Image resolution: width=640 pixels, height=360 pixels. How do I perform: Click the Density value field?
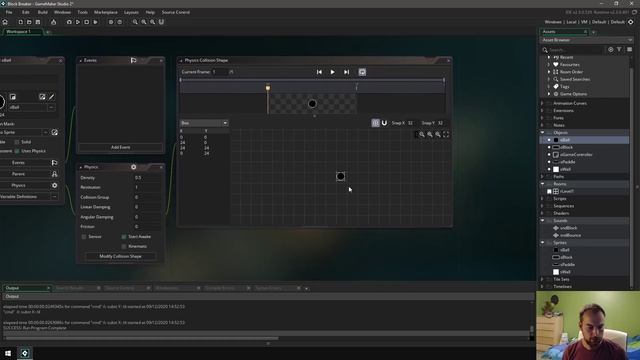pos(147,178)
